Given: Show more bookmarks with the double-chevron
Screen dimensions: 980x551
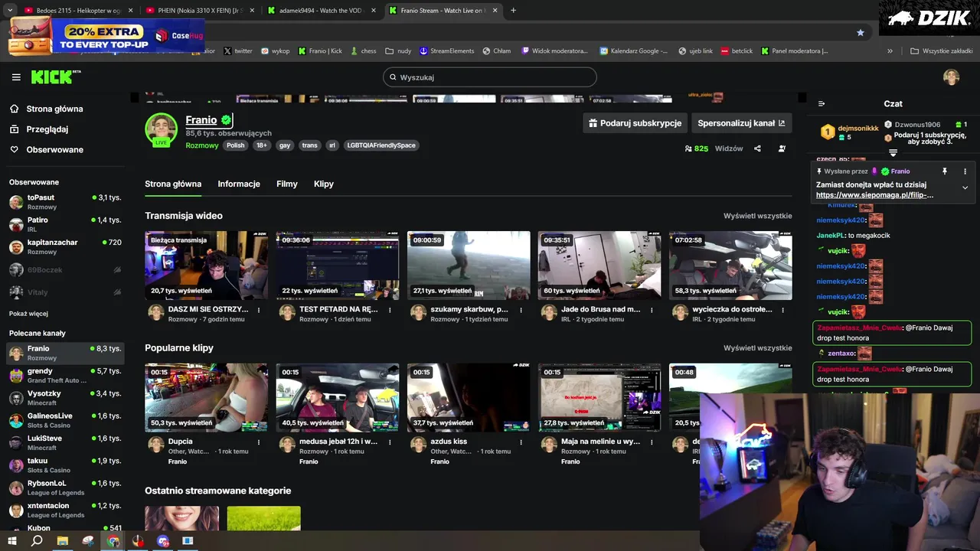Looking at the screenshot, I should [890, 51].
